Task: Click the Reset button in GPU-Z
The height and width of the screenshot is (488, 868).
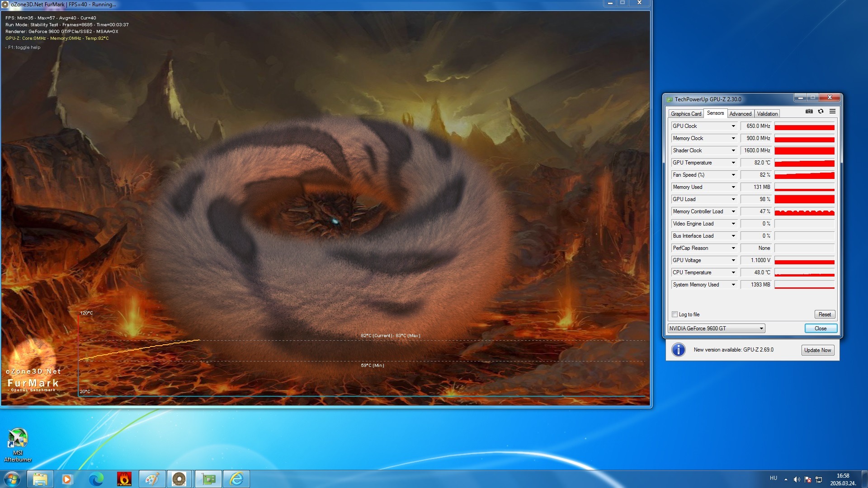Action: click(824, 314)
